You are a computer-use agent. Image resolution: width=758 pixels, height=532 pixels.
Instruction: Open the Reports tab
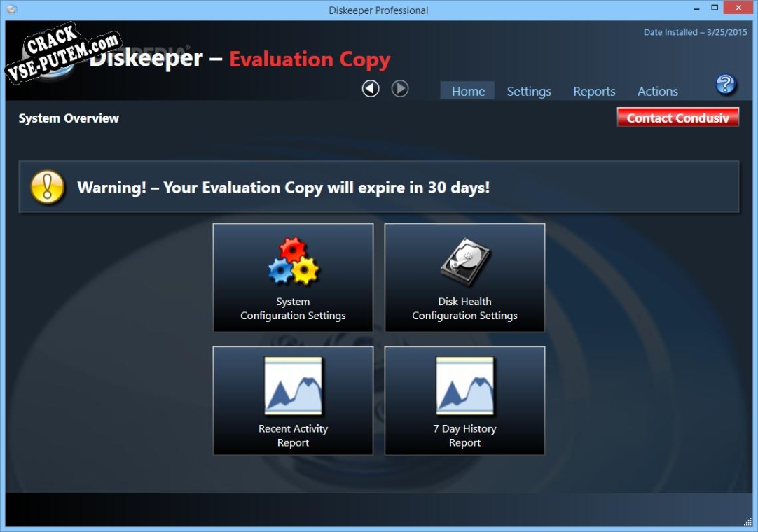point(594,91)
